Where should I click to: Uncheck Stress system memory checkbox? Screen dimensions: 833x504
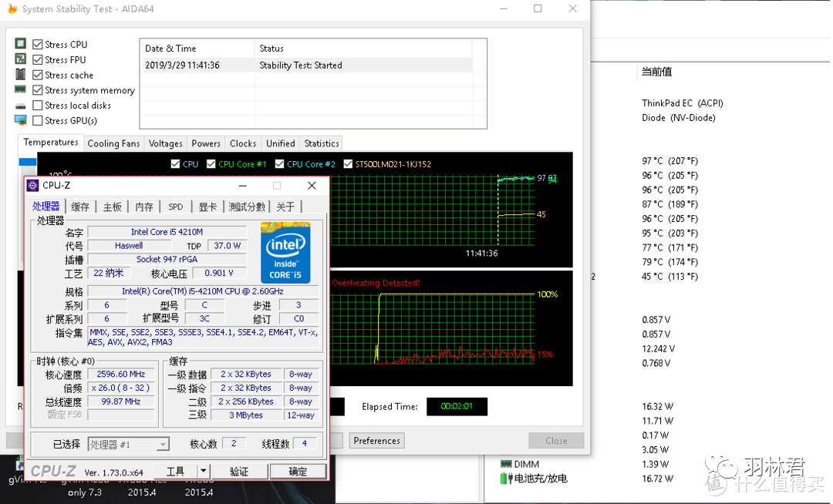[x=38, y=90]
